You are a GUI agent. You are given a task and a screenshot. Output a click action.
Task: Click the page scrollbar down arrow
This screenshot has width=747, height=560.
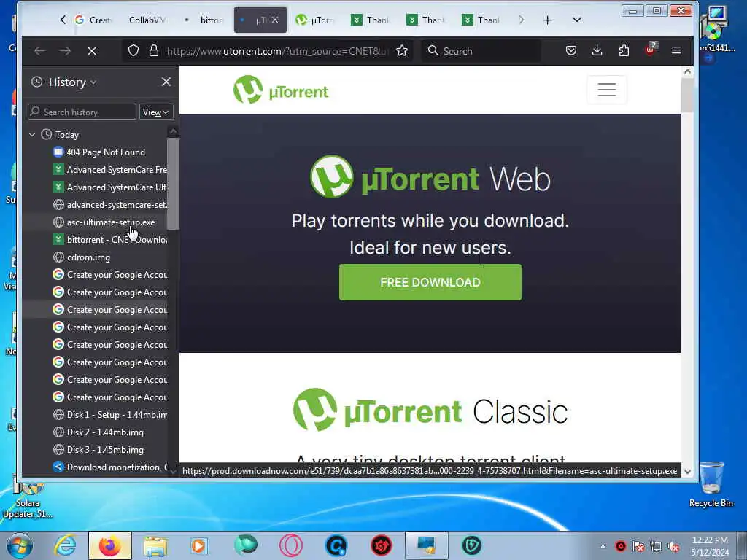(x=687, y=472)
